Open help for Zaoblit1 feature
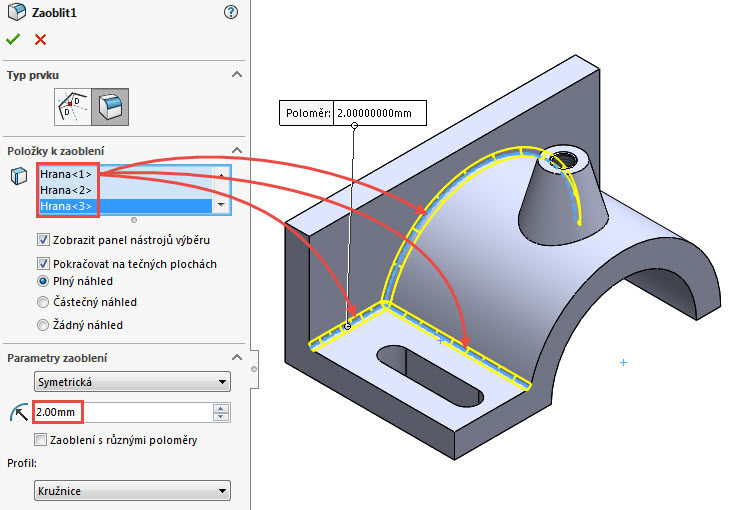 coord(231,12)
